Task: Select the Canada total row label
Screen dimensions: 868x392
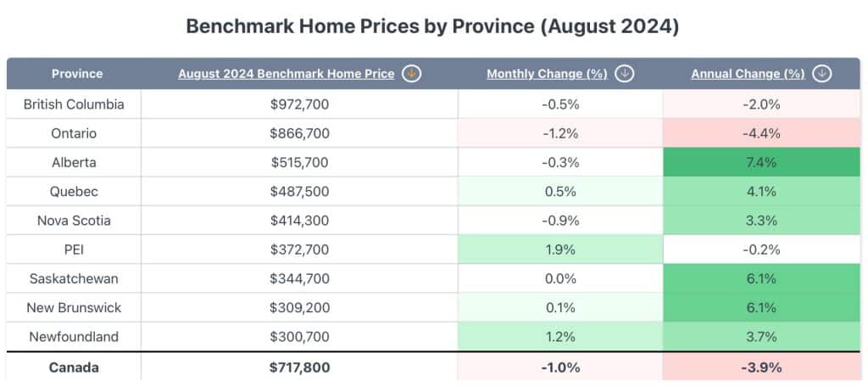Action: [74, 367]
